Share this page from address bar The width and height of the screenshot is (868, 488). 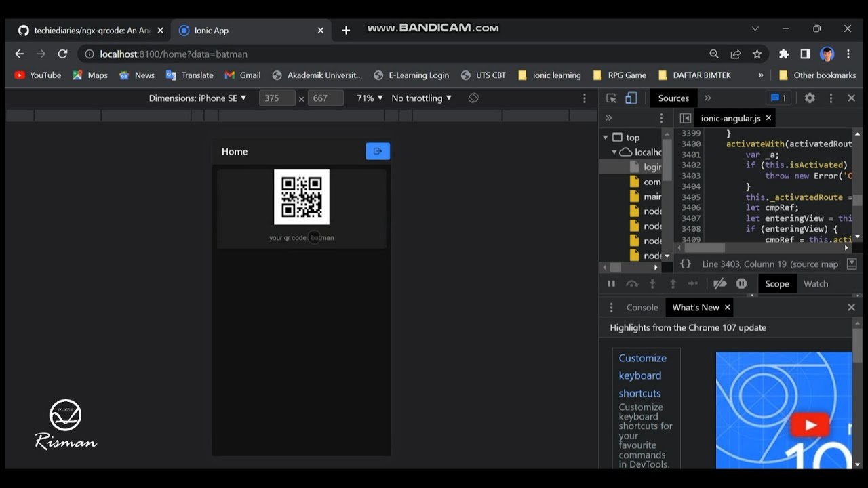tap(736, 54)
